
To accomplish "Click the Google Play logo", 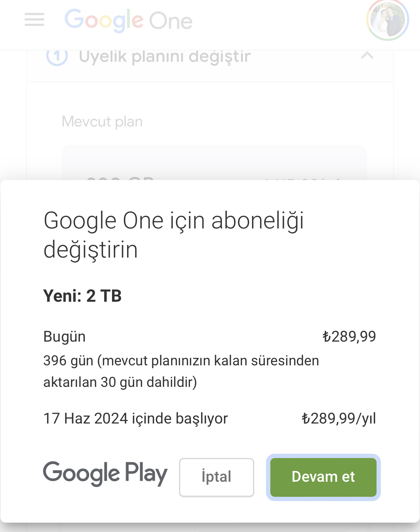I will pyautogui.click(x=105, y=474).
